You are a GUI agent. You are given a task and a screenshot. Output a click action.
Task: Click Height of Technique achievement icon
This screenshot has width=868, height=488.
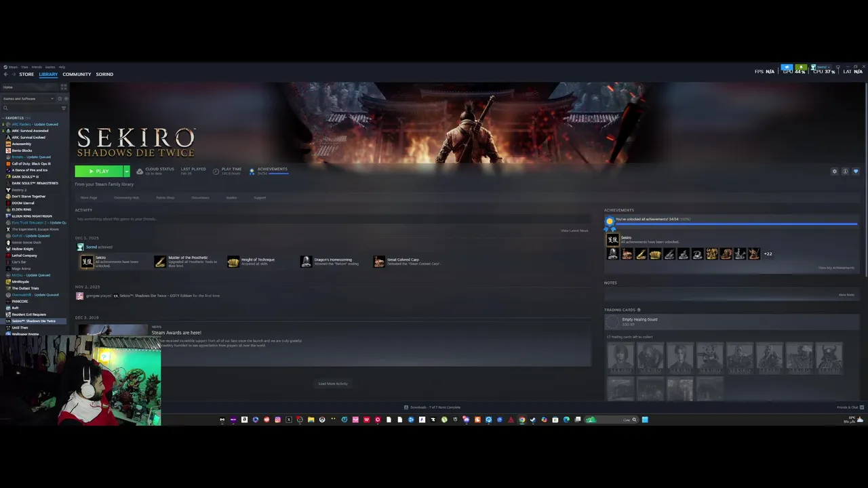coord(233,262)
